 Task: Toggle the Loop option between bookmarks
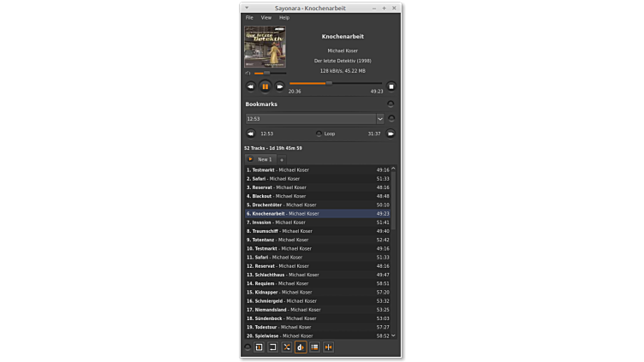coord(319,134)
